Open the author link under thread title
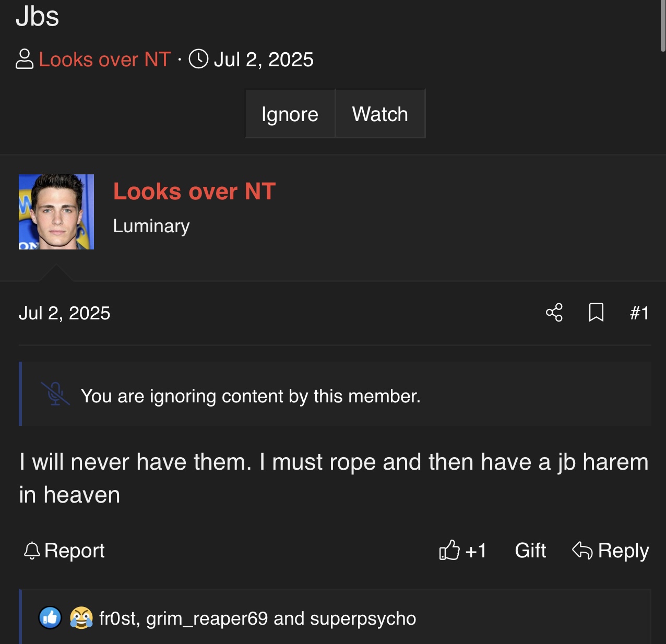Viewport: 666px width, 644px height. [105, 59]
